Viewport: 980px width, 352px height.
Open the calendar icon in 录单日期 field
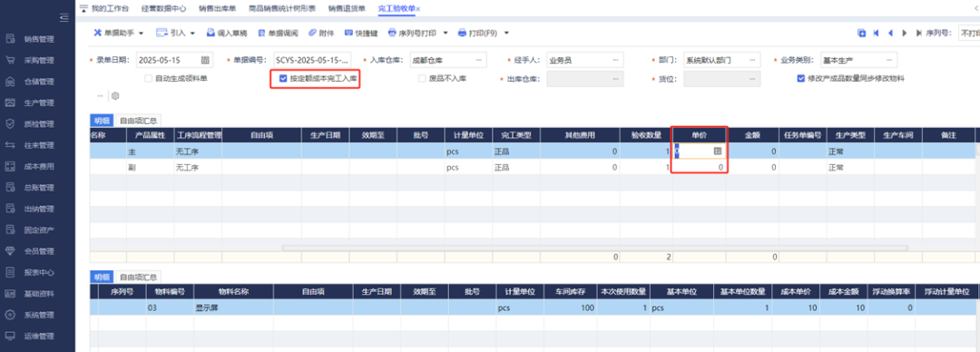(x=205, y=61)
